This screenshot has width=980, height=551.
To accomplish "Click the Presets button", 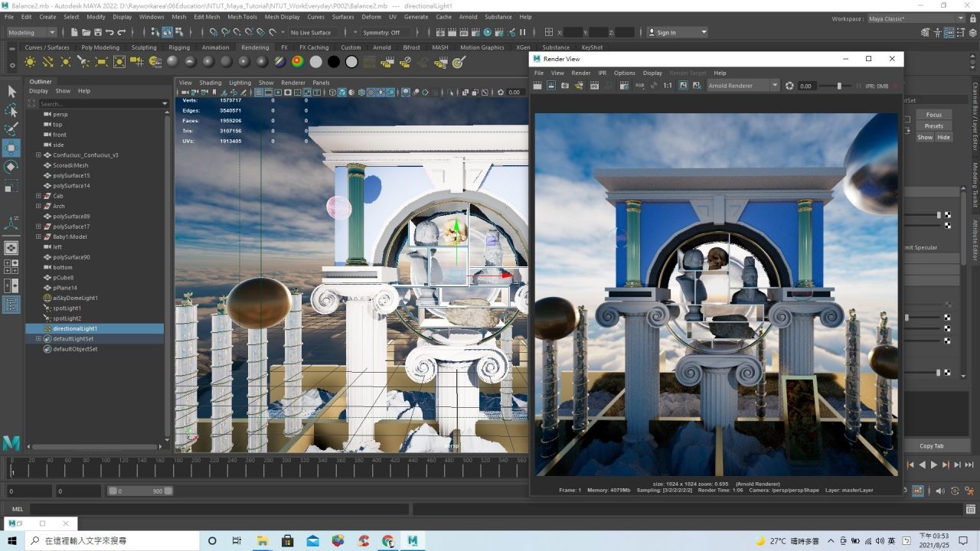I will (933, 126).
